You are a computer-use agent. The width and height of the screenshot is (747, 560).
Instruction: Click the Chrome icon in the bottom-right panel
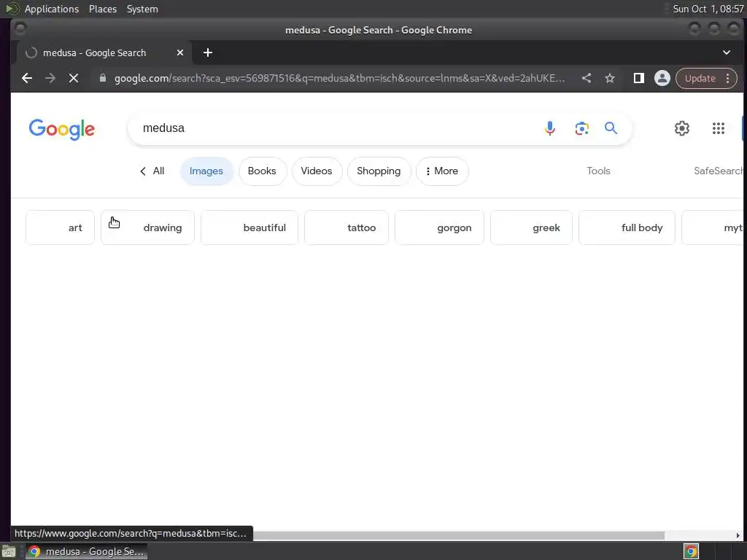point(691,551)
